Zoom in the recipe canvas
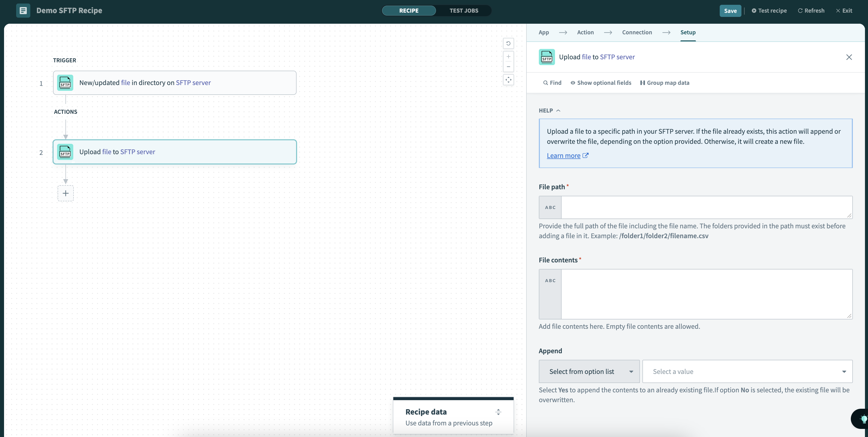 tap(508, 57)
